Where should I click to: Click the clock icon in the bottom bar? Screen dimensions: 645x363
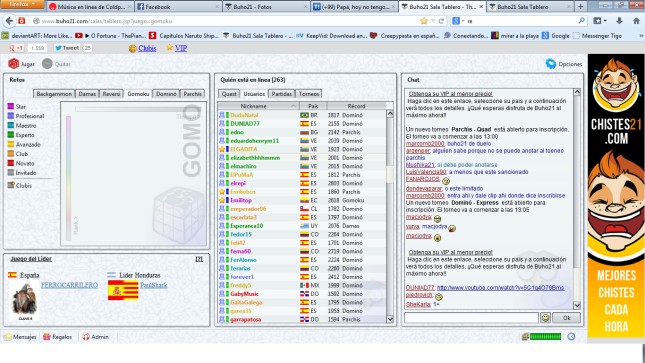[571, 337]
